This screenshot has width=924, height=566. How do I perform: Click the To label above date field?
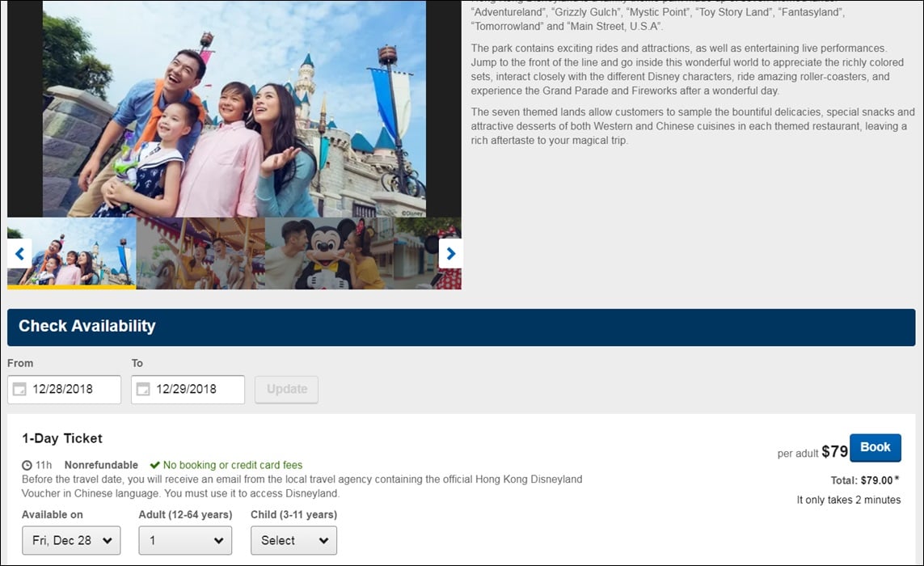pyautogui.click(x=137, y=363)
